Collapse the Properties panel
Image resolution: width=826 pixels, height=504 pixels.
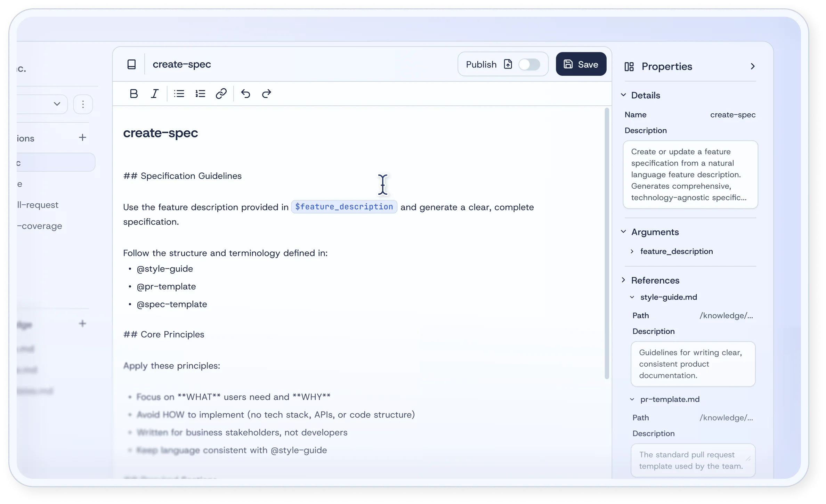pos(753,66)
